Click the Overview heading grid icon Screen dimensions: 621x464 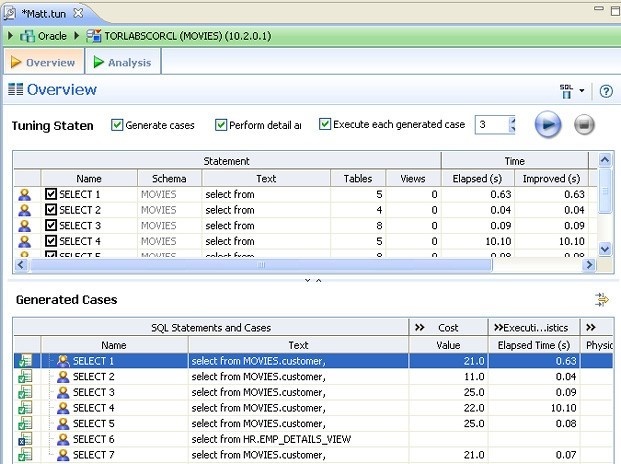pyautogui.click(x=15, y=89)
